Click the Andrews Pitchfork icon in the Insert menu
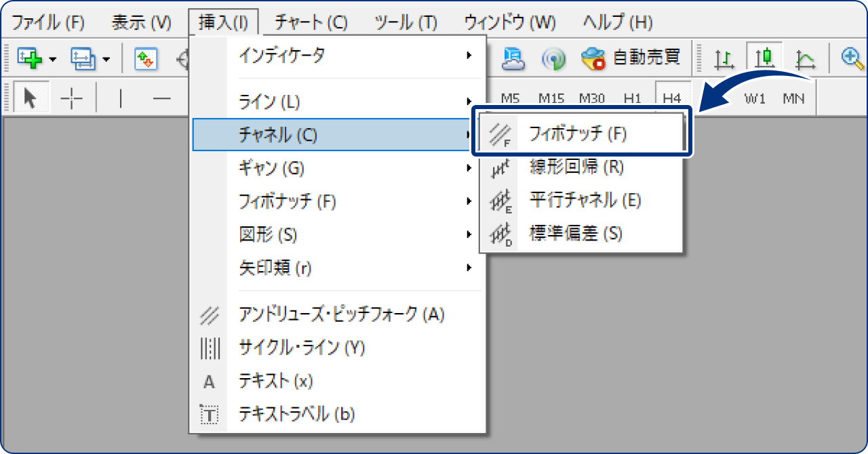The width and height of the screenshot is (868, 454). pyautogui.click(x=211, y=314)
